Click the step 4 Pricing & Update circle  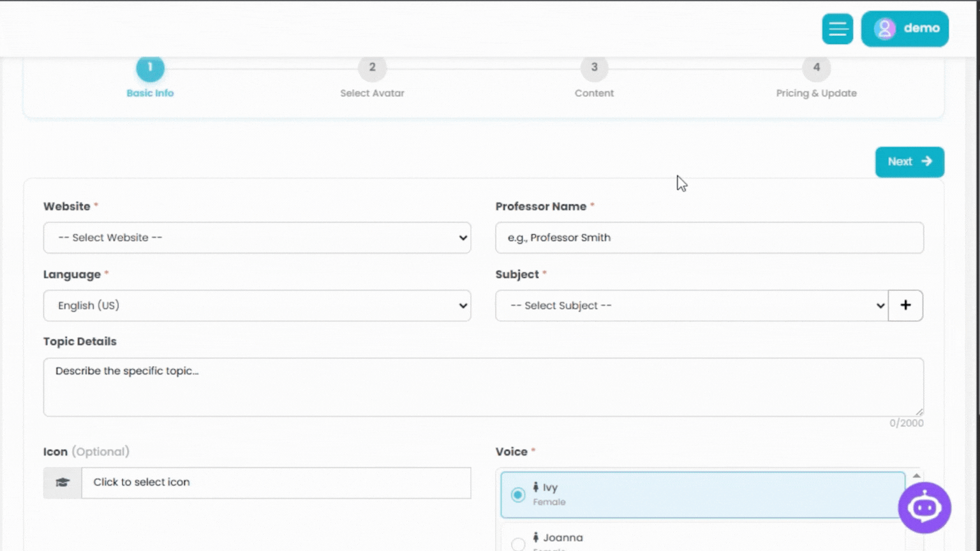[816, 68]
